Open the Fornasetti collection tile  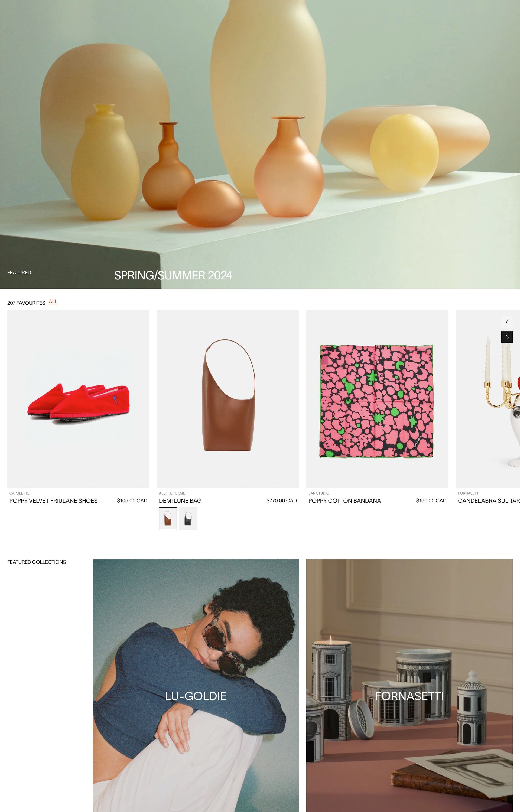(x=409, y=686)
